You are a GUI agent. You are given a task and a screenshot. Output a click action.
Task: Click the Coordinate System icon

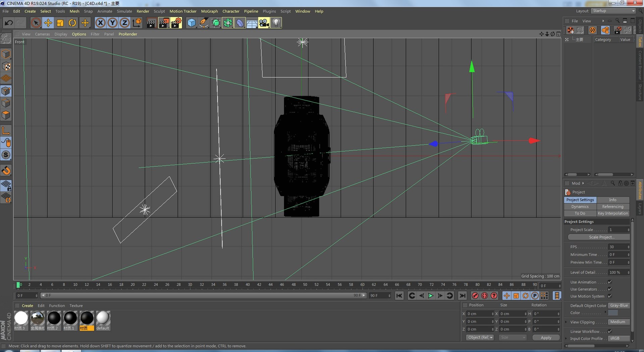click(137, 23)
